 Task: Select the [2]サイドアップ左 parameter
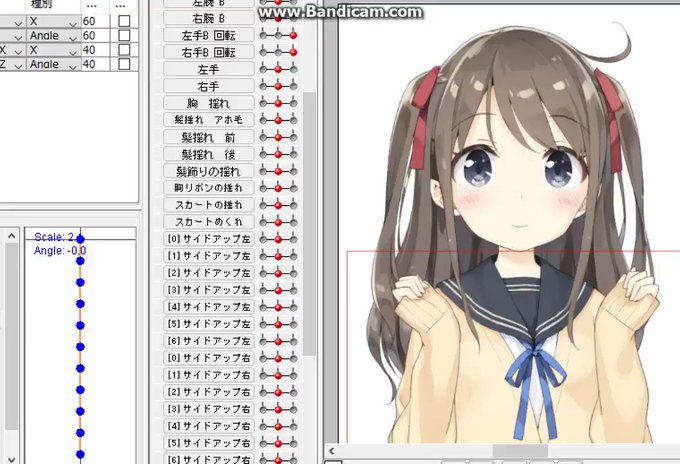(209, 273)
